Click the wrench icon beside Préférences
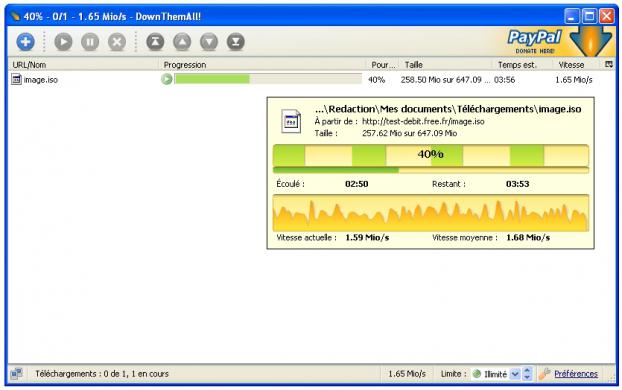Screen dimensions: 622x390 click(x=545, y=373)
